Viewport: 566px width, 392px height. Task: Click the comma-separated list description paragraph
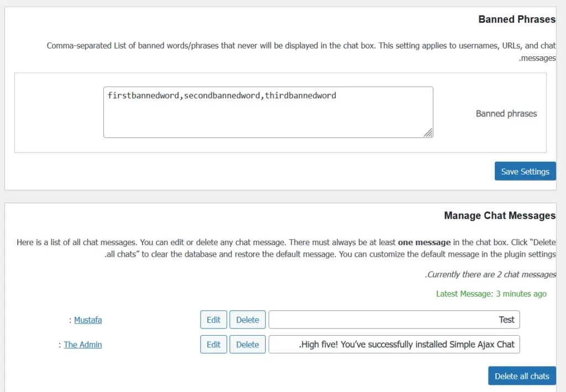point(301,46)
